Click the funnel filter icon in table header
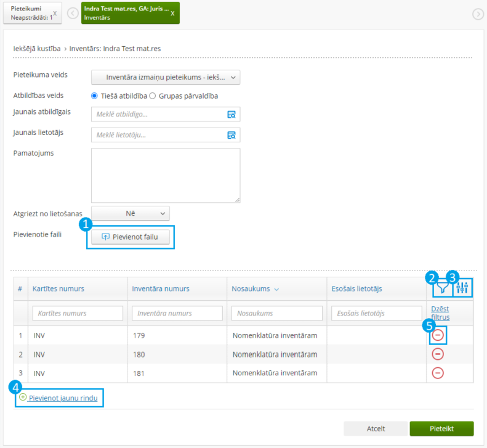The height and width of the screenshot is (448, 487). 443,288
